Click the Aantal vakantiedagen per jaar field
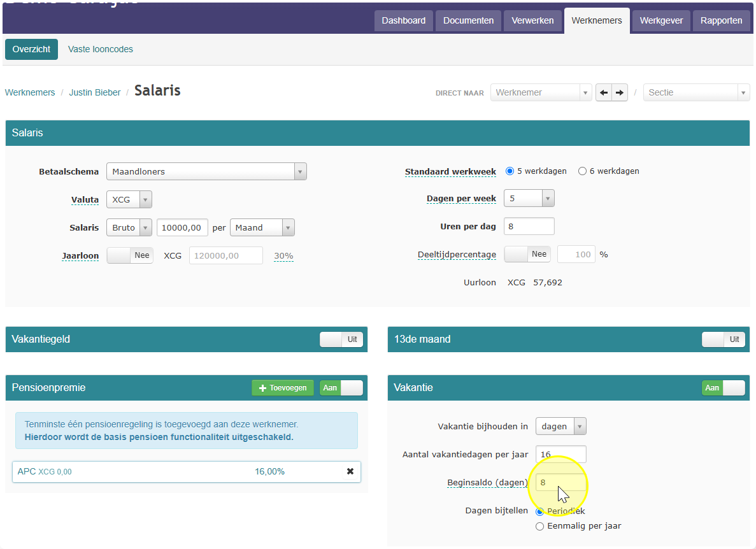 pyautogui.click(x=560, y=455)
